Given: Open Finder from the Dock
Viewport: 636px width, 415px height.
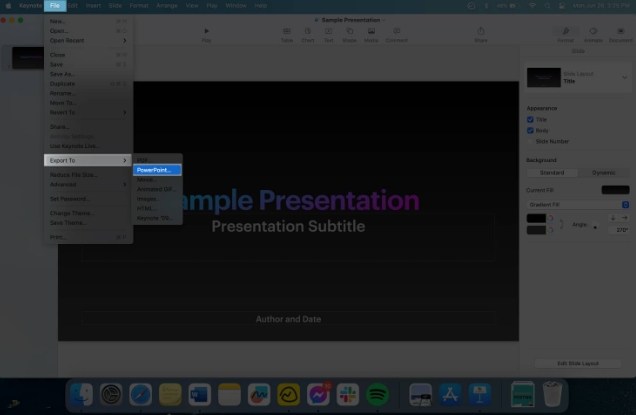Looking at the screenshot, I should pyautogui.click(x=81, y=394).
